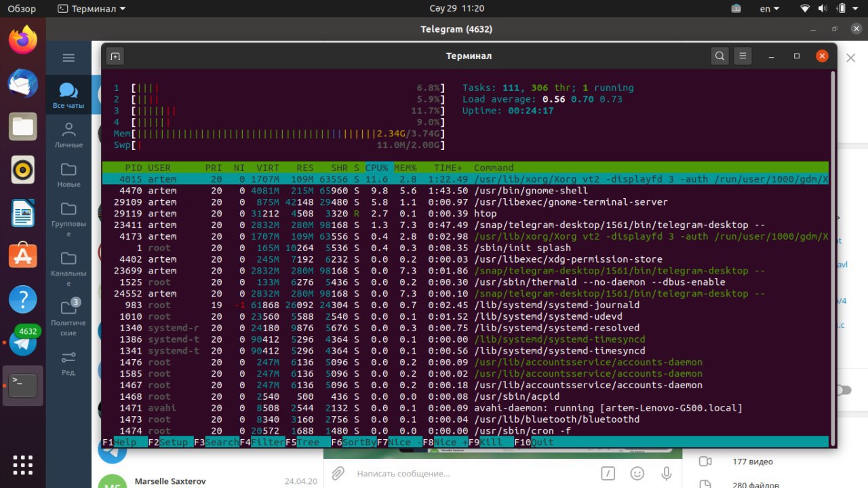
Task: Click the terminal search magnifier icon
Action: [x=720, y=56]
